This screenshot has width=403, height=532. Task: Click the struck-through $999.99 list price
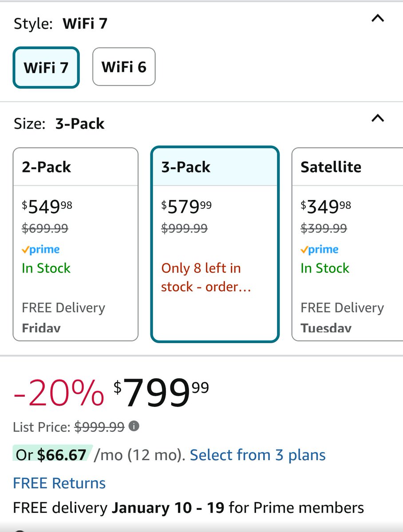click(99, 427)
